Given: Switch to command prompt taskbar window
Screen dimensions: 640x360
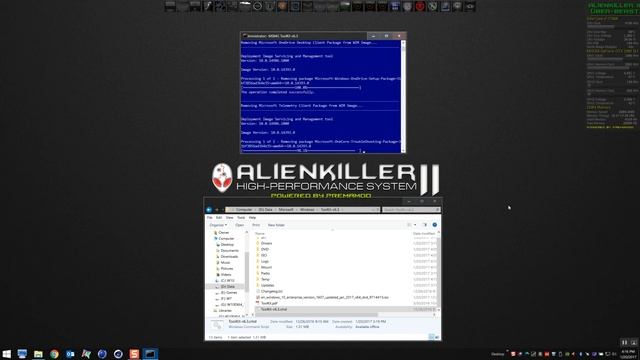Looking at the screenshot, I should click(150, 354).
